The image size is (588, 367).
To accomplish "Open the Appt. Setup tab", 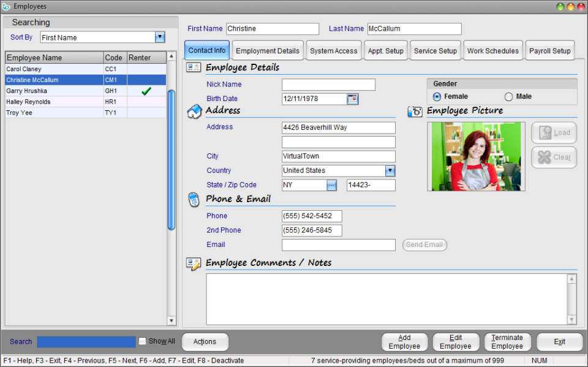I will click(x=386, y=51).
